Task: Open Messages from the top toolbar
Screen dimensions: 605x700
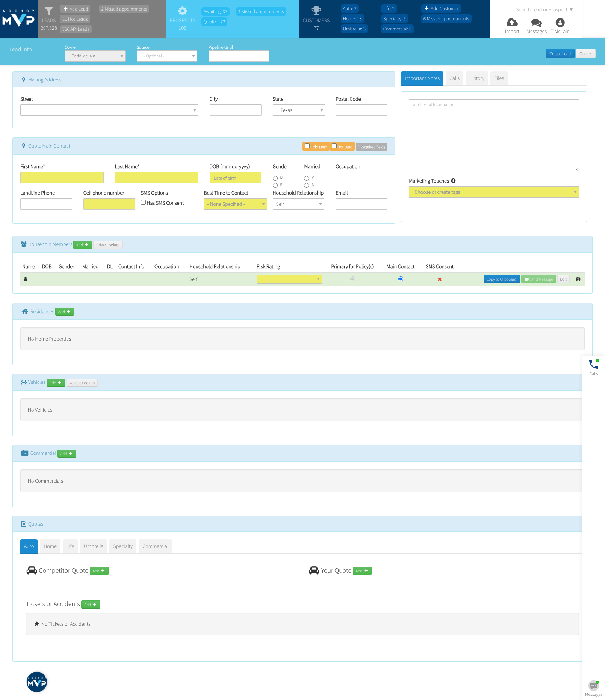Action: click(x=536, y=23)
